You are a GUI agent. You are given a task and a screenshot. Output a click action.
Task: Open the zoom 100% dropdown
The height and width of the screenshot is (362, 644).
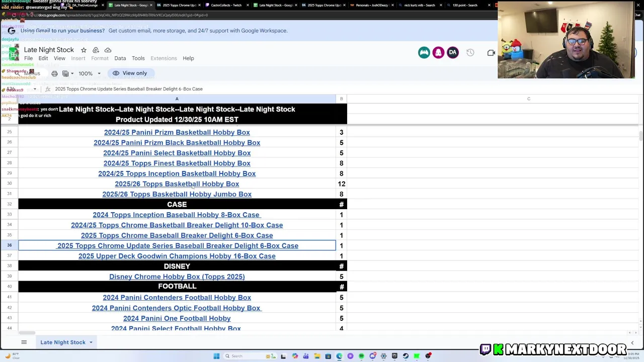click(x=89, y=73)
